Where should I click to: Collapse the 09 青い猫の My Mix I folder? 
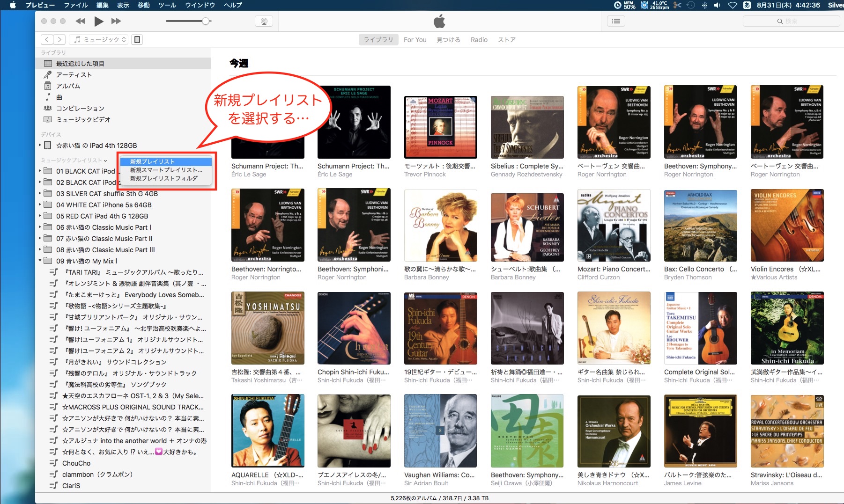point(40,261)
